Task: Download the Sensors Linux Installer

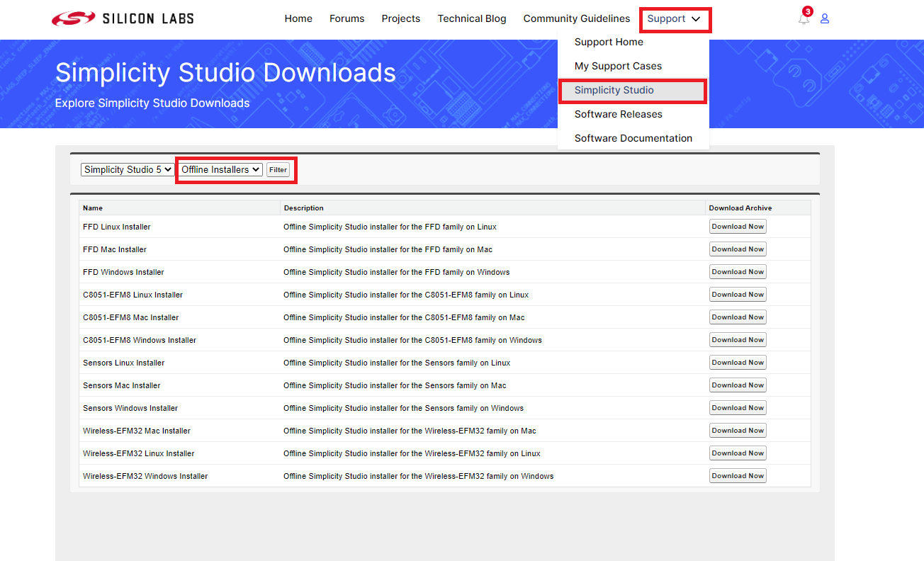Action: [738, 363]
